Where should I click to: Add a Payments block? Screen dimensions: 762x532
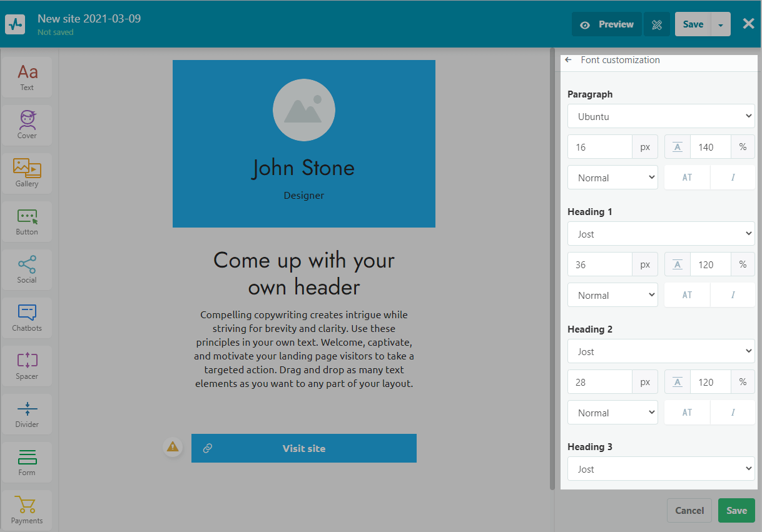(x=27, y=510)
